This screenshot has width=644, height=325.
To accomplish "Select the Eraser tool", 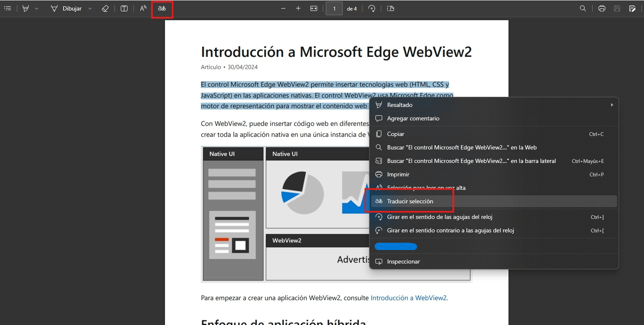I will [x=105, y=8].
